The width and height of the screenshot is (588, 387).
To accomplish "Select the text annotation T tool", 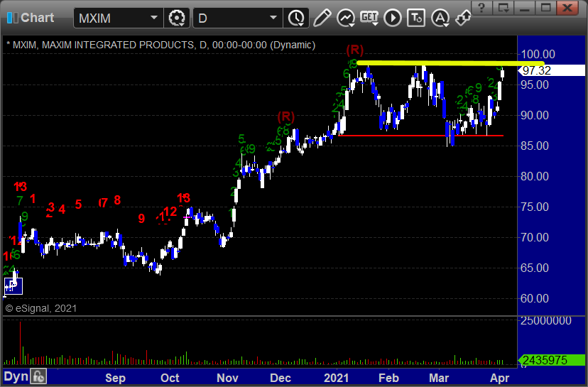I will [x=416, y=18].
